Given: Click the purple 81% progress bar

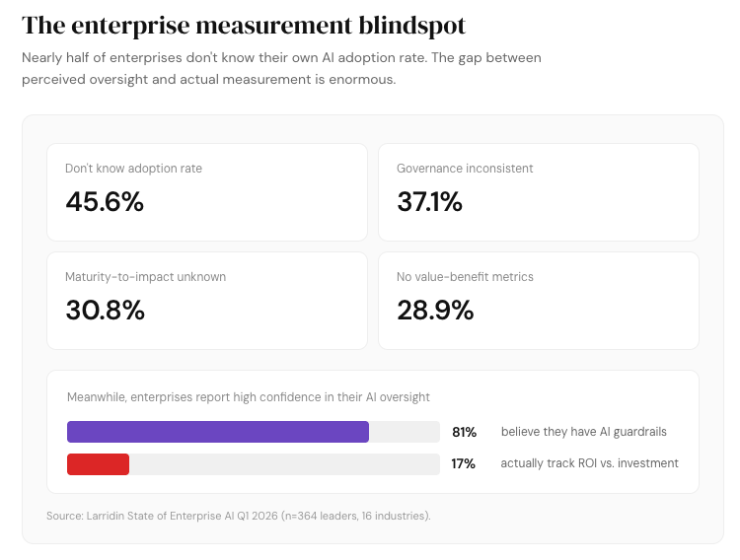Looking at the screenshot, I should point(217,432).
